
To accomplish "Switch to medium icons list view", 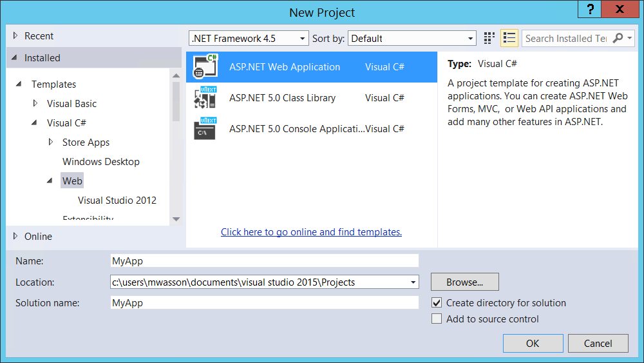I will tap(509, 38).
